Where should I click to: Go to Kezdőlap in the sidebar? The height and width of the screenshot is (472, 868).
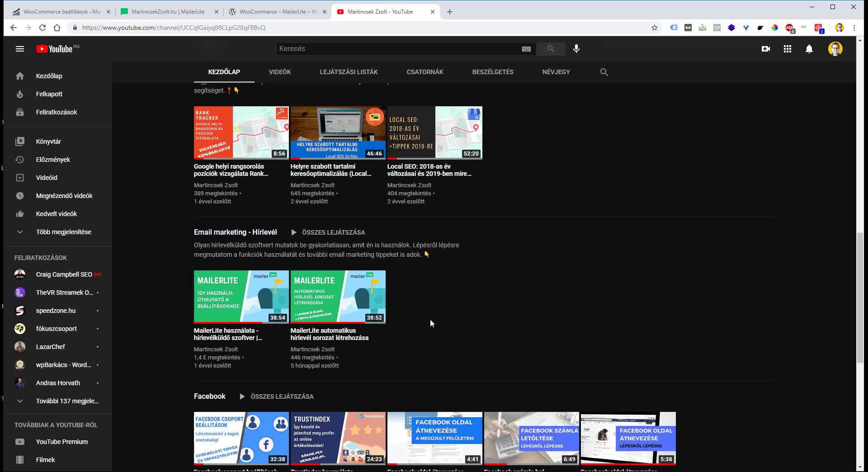pos(58,76)
